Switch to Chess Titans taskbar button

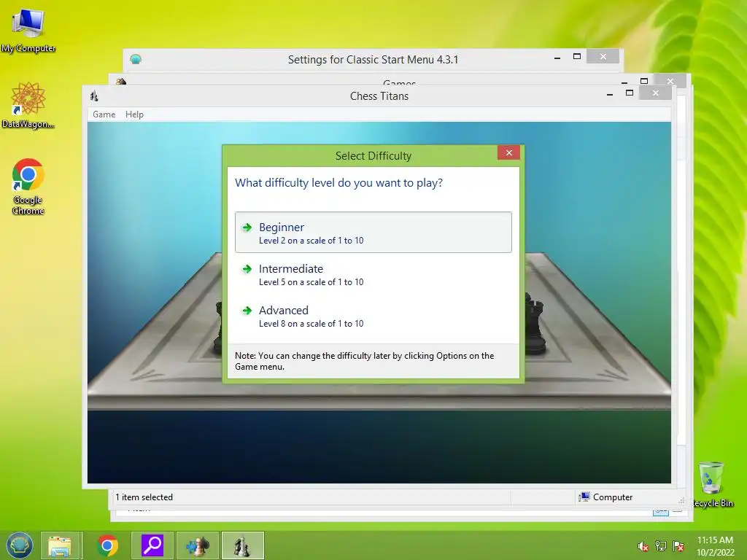point(242,545)
